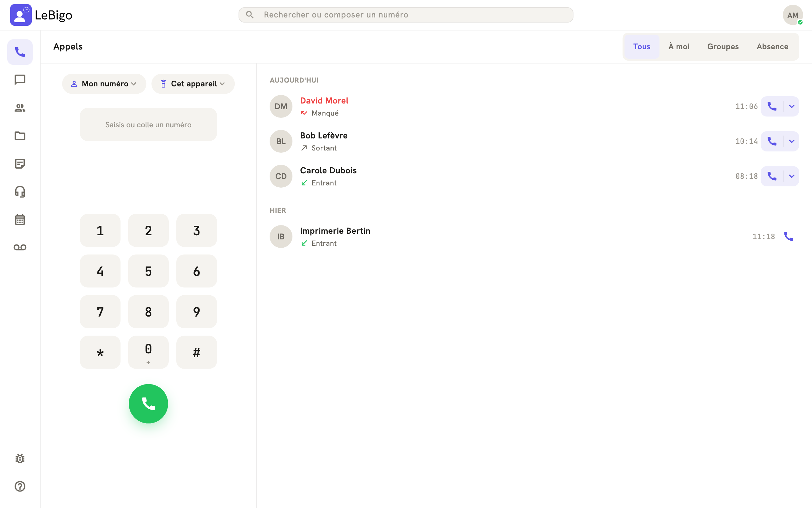The height and width of the screenshot is (508, 812).
Task: Open the AM user avatar menu
Action: [793, 15]
